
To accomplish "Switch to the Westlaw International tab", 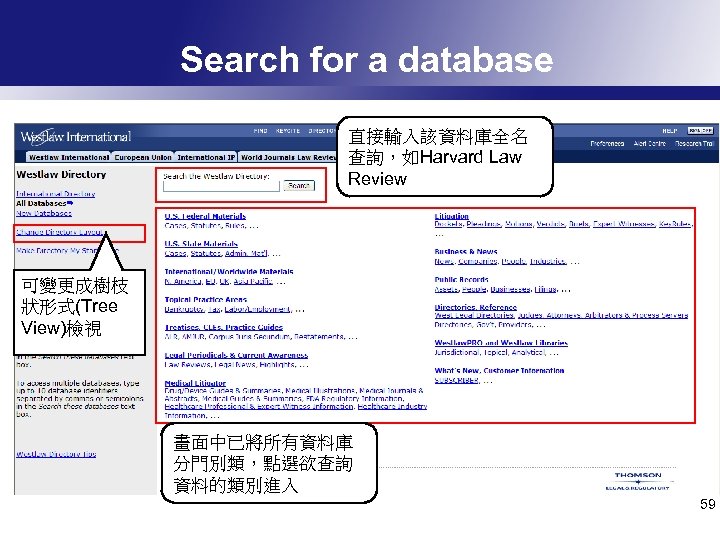I will [69, 157].
